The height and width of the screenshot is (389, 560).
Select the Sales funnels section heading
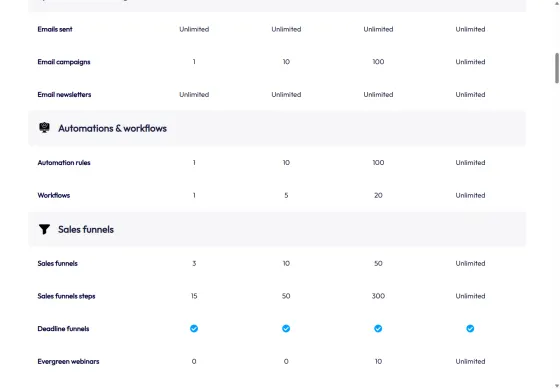pyautogui.click(x=86, y=229)
